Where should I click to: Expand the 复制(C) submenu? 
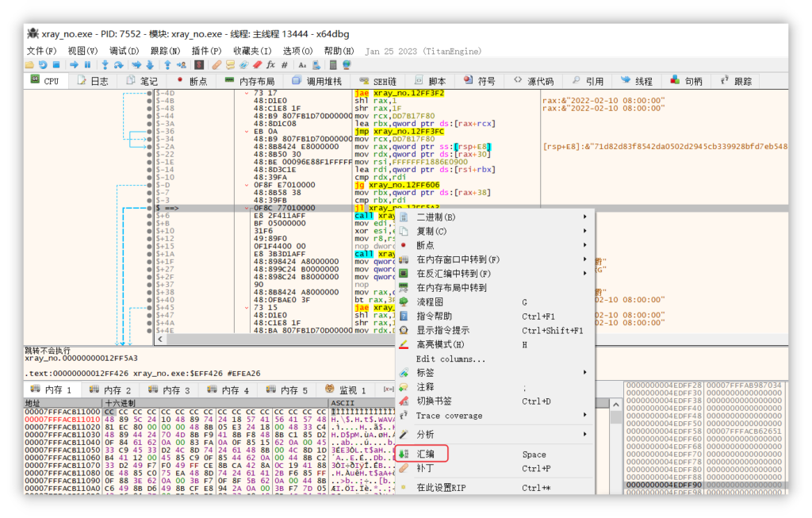(496, 231)
